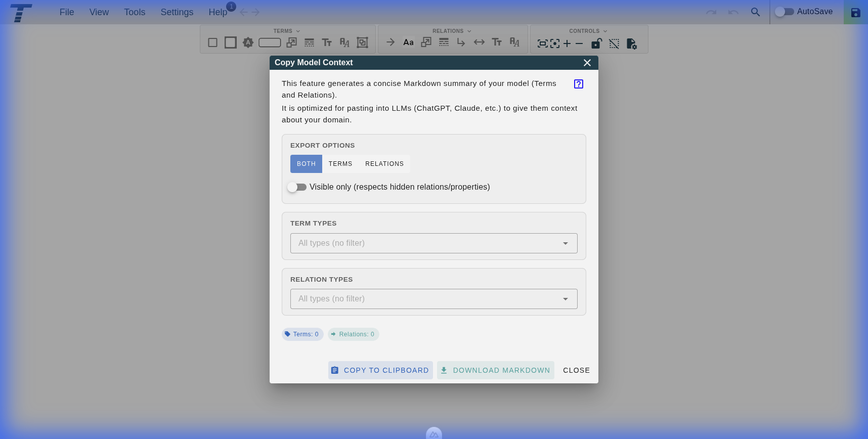
Task: Click the 'Aa' label icon in Relations toolbar
Action: [x=408, y=42]
